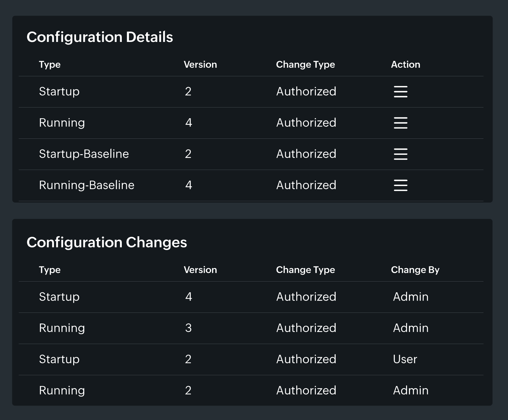The width and height of the screenshot is (508, 420).
Task: Open action menu for Startup configuration row
Action: [x=400, y=92]
